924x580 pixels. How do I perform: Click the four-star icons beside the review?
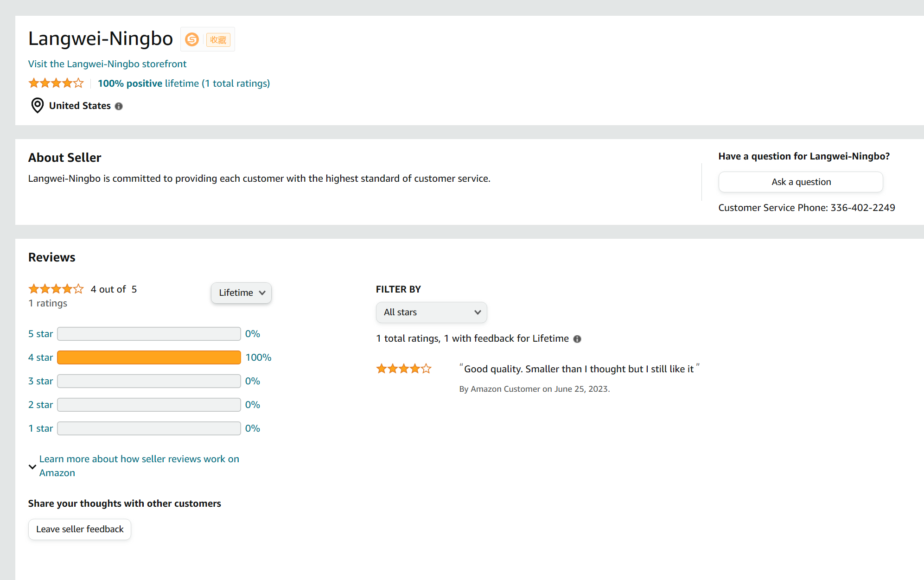(x=404, y=369)
